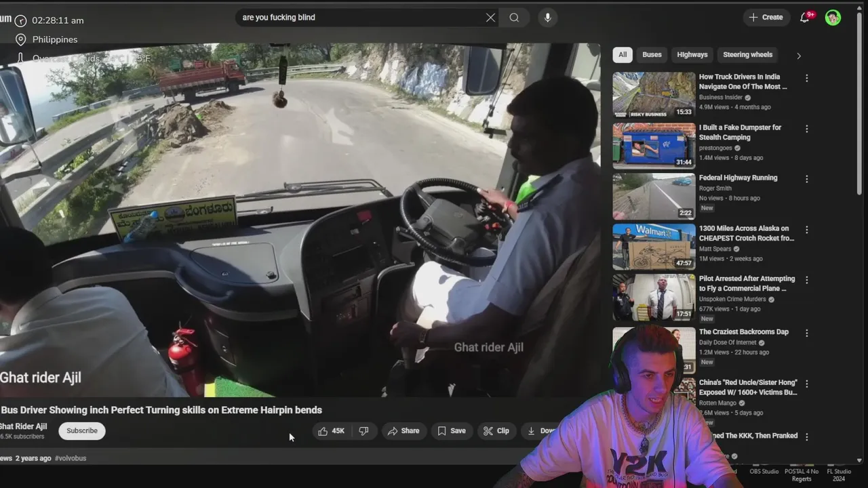Visit Business Insider channel name
868x488 pixels.
coord(721,98)
